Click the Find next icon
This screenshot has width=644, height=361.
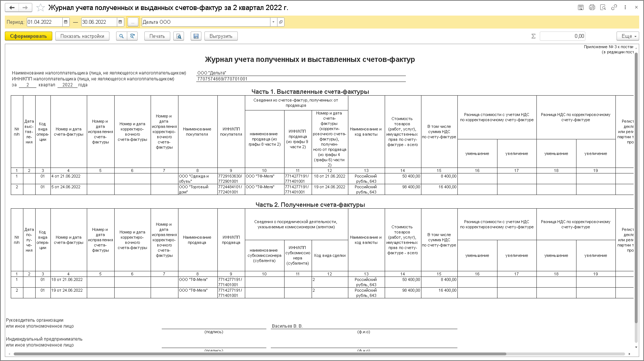(x=132, y=36)
